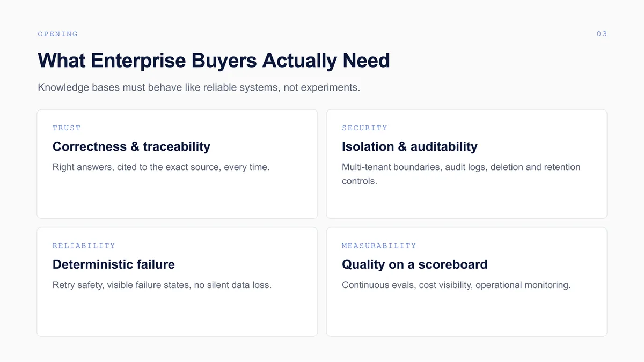Click the SECURITY category label
This screenshot has width=644, height=362.
364,128
